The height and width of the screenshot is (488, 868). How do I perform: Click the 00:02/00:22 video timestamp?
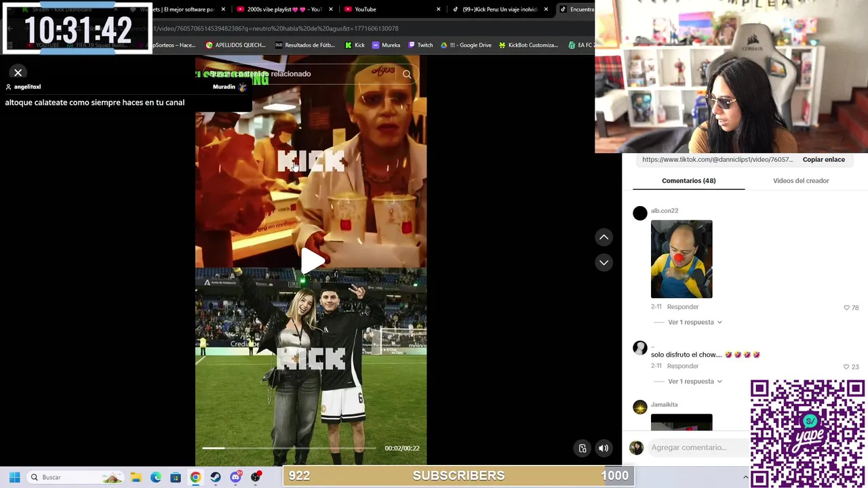402,448
